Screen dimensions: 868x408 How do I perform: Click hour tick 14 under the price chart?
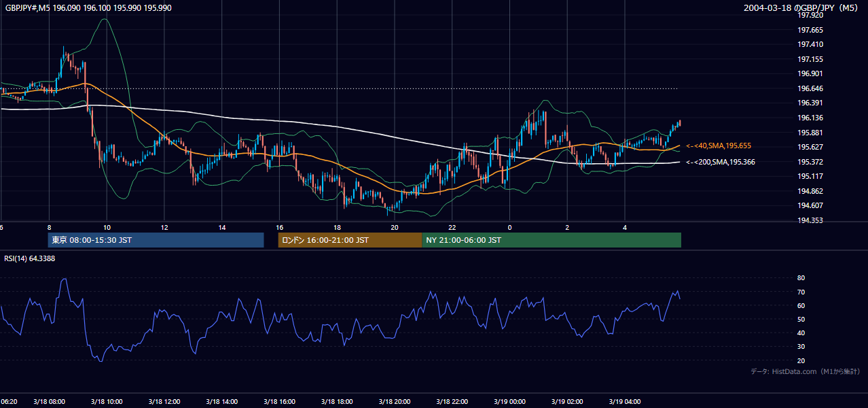click(x=222, y=227)
